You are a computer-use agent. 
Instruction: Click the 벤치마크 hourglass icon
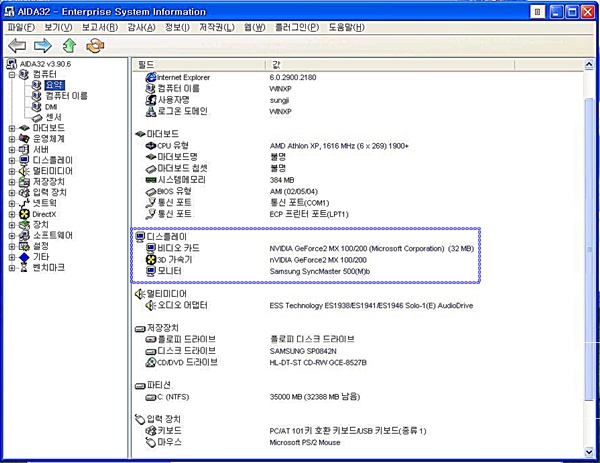tap(24, 268)
